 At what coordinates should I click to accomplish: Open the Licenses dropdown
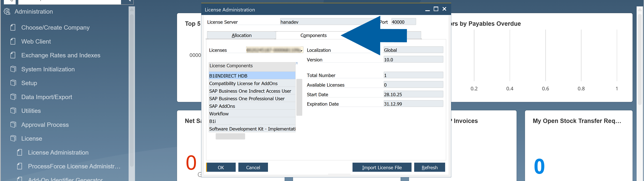tap(302, 50)
